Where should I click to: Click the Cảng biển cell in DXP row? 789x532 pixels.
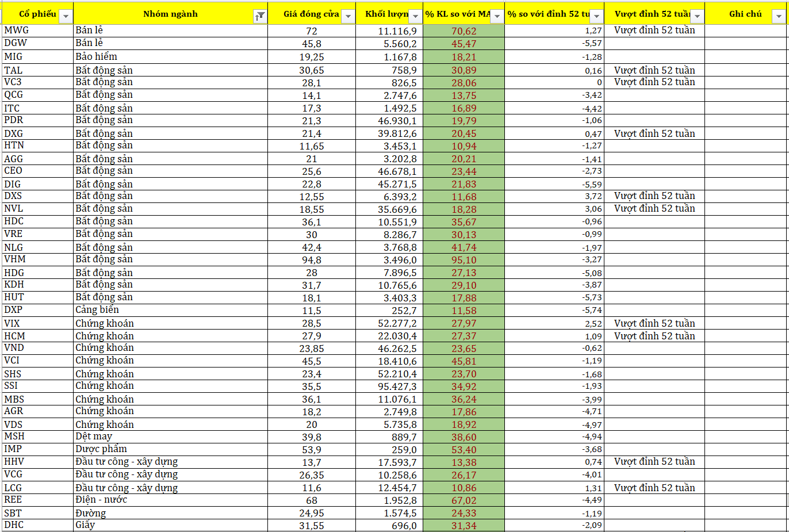pyautogui.click(x=170, y=310)
